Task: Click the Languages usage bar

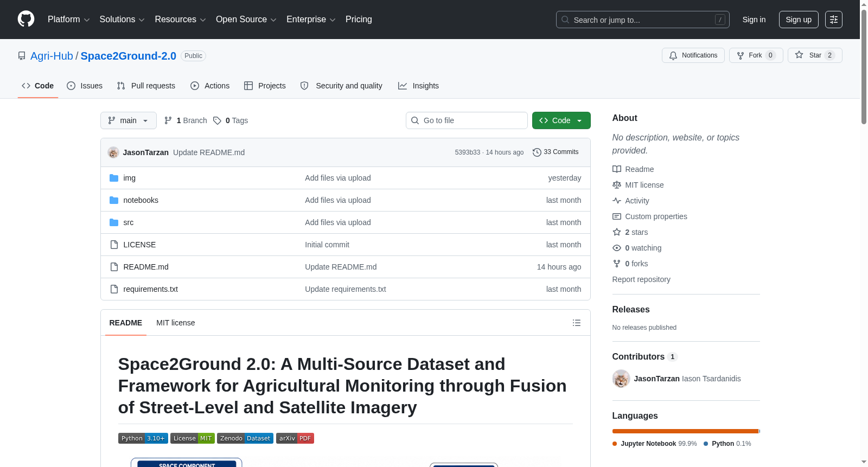Action: [686, 431]
